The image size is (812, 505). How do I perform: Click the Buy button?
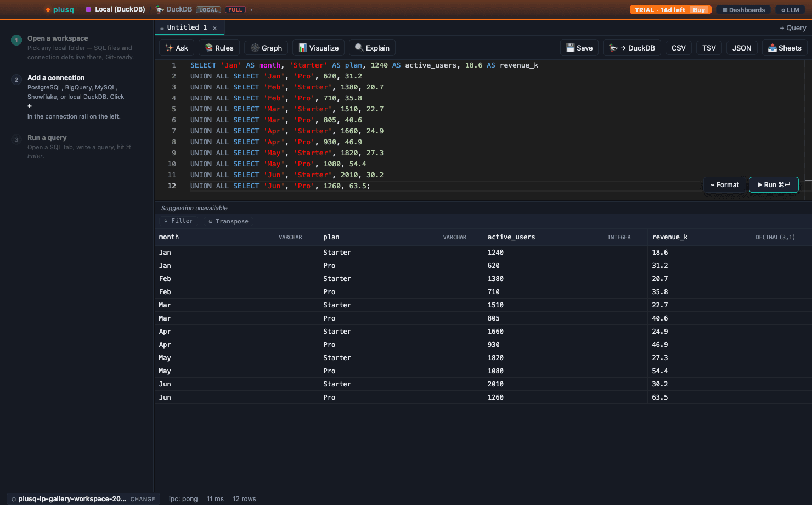[x=699, y=10]
